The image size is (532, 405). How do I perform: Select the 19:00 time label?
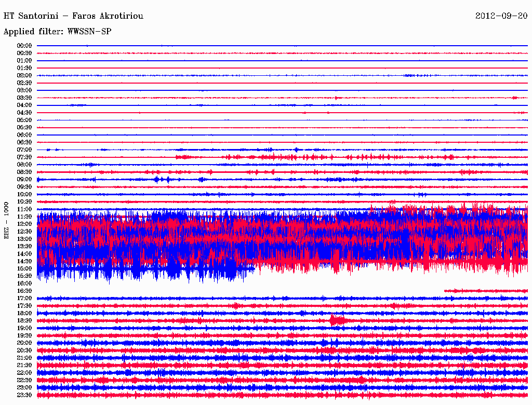click(24, 328)
